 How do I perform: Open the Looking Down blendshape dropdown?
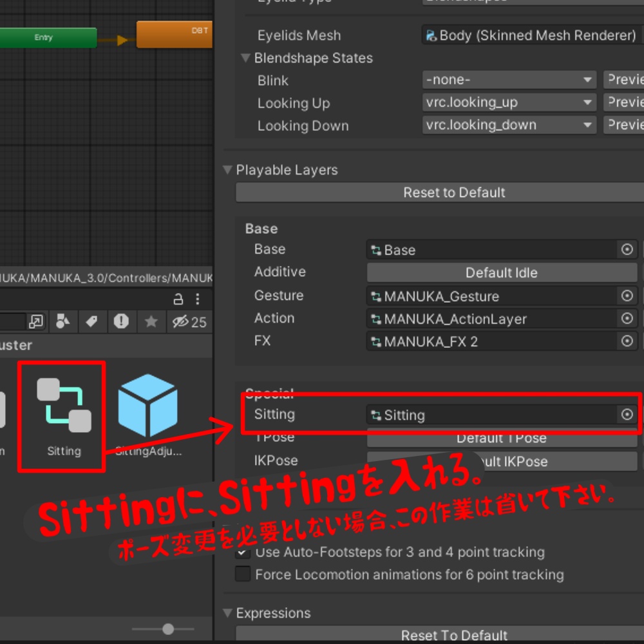(x=509, y=125)
